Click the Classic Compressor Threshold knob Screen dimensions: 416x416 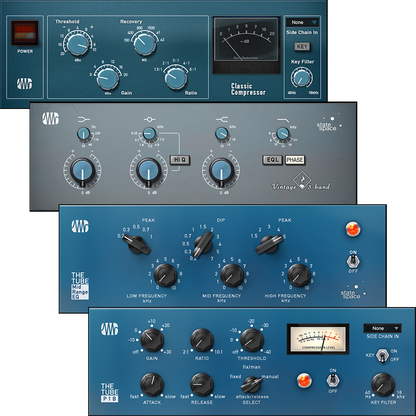78,44
